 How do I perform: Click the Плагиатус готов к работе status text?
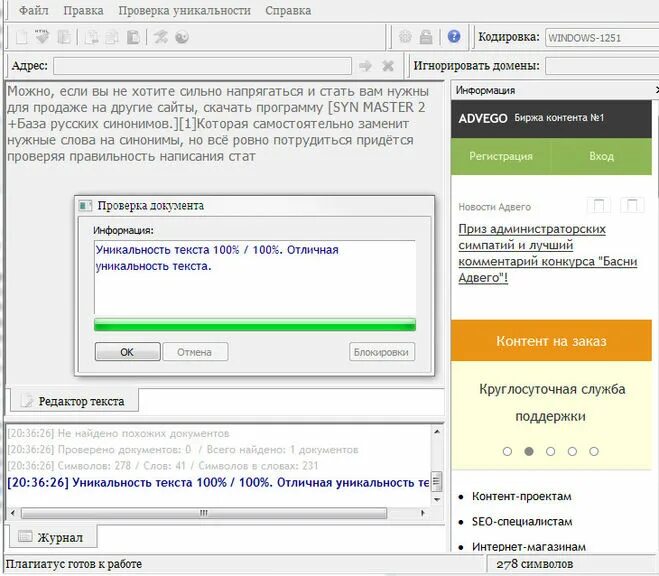click(74, 564)
